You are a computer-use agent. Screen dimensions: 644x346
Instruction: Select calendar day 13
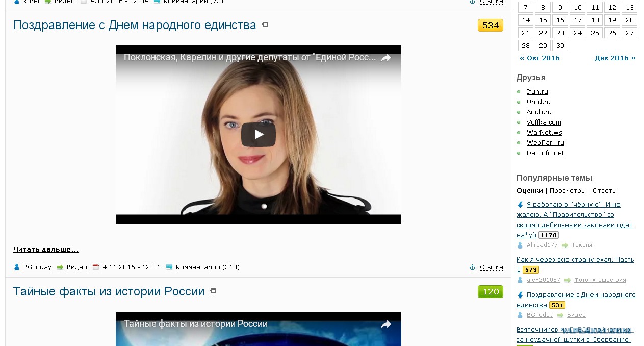tap(630, 7)
